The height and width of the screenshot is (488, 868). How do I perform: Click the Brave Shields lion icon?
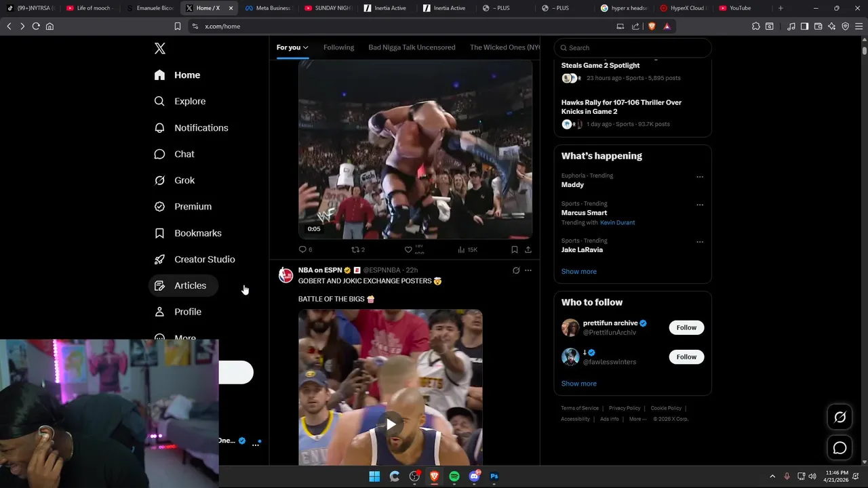(x=652, y=26)
